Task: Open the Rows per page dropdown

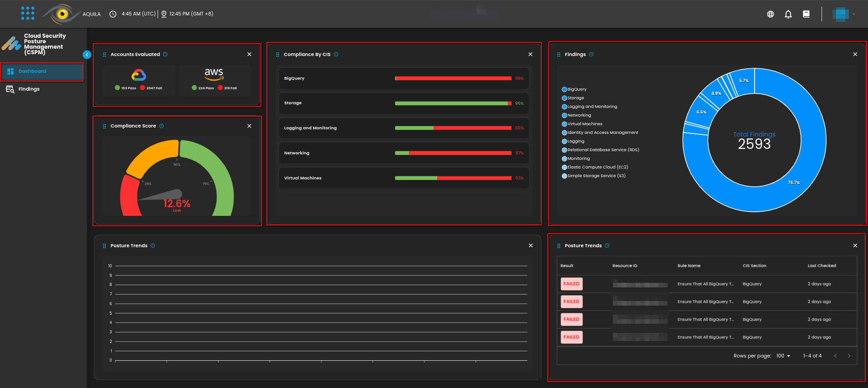Action: tap(783, 356)
